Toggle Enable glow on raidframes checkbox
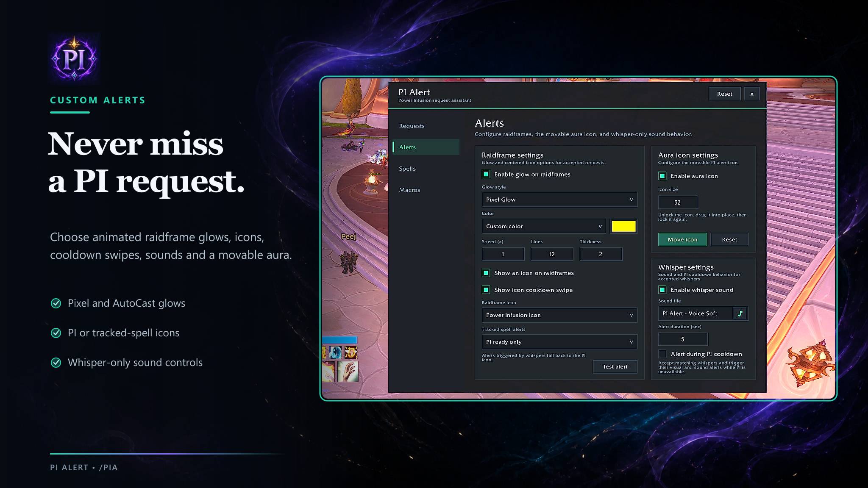This screenshot has height=488, width=868. click(x=486, y=174)
